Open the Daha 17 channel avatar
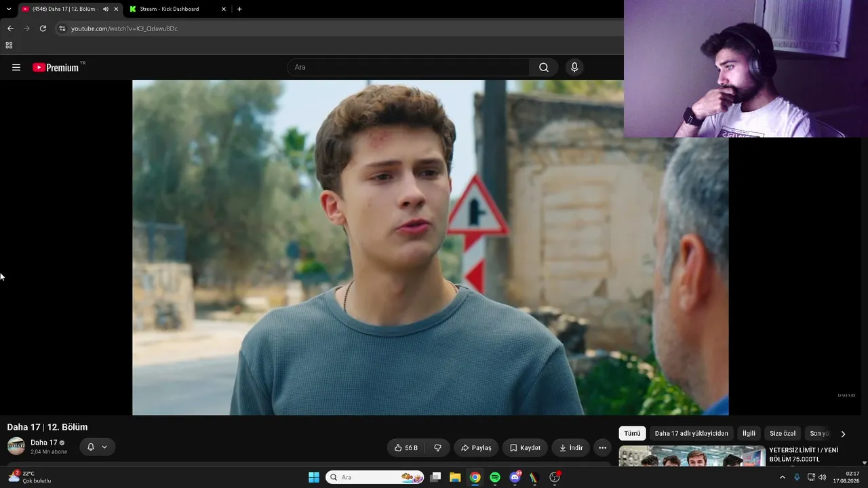The width and height of the screenshot is (868, 488). click(16, 446)
